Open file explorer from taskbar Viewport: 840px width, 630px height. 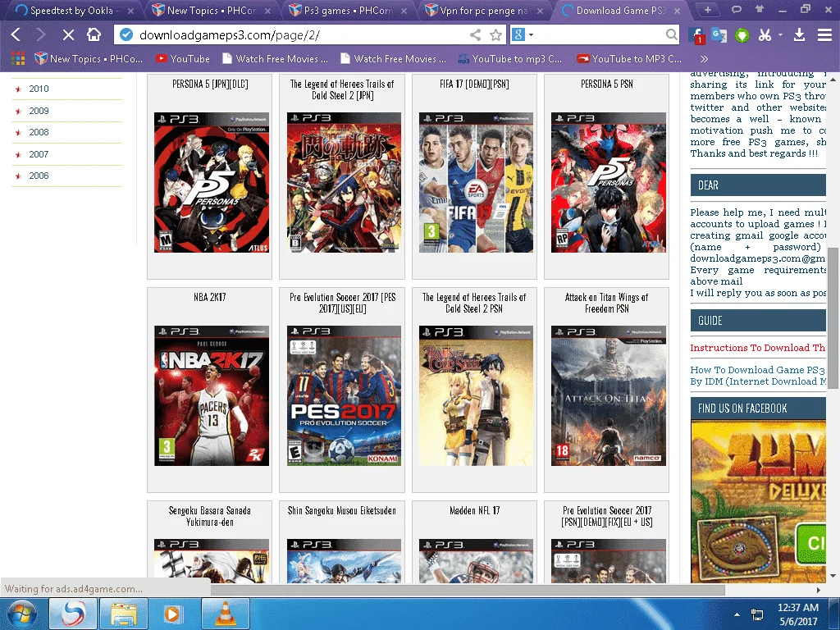click(x=124, y=614)
